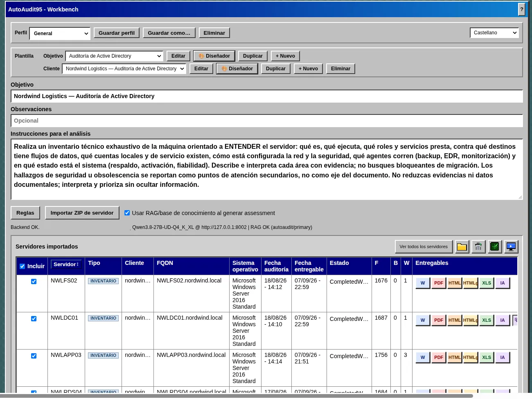
Task: Click Duplicar in the Cliente row
Action: pyautogui.click(x=276, y=69)
